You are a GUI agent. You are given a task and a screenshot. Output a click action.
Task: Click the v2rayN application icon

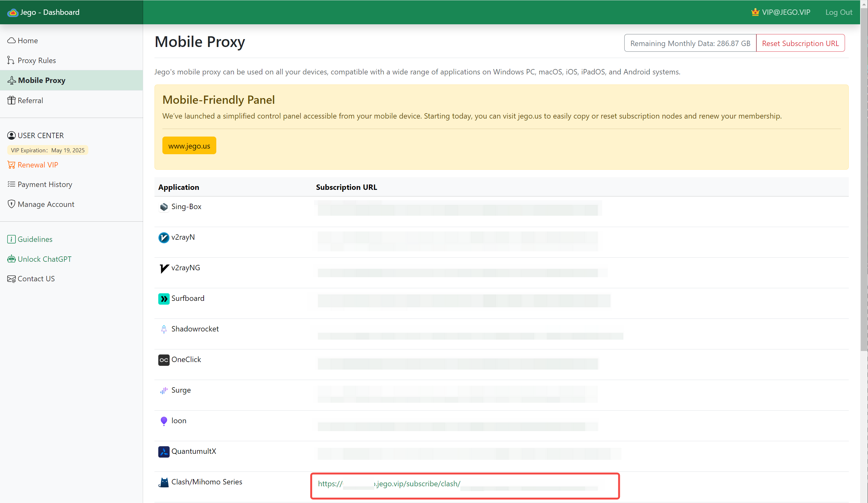pos(164,237)
